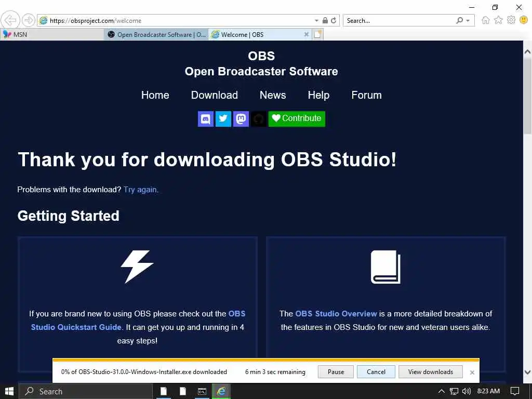Open Favorites star icon
This screenshot has width=532, height=399.
[x=498, y=20]
